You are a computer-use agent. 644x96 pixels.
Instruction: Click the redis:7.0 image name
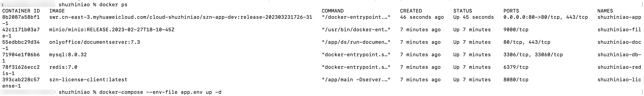[x=63, y=67]
